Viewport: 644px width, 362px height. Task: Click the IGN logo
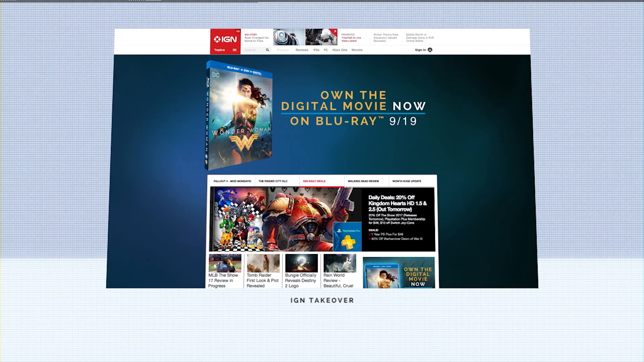point(225,39)
